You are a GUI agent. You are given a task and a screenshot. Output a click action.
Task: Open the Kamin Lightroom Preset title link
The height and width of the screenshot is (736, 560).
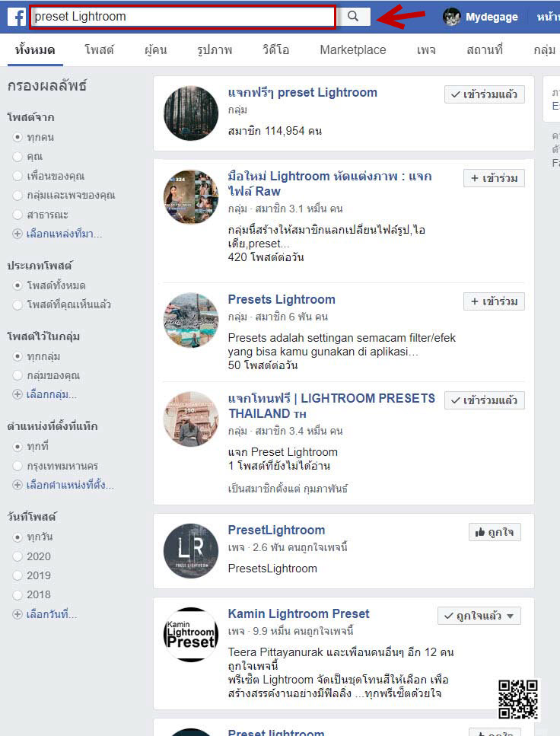point(298,613)
